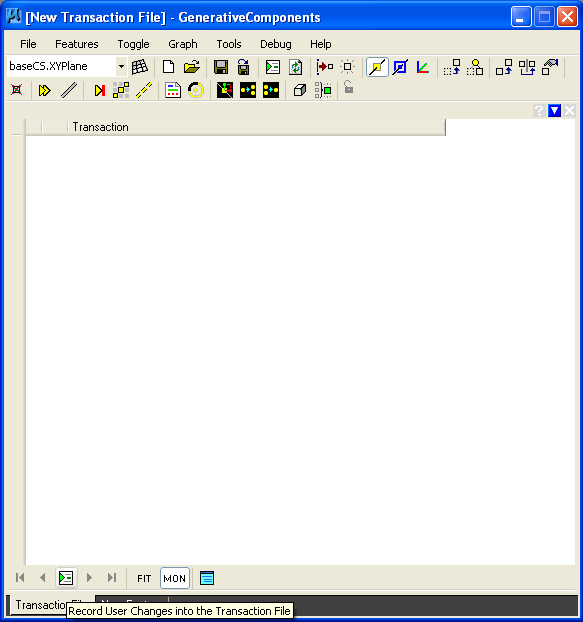Click black icon with one dot to two
583x622 pixels.
pyautogui.click(x=248, y=90)
